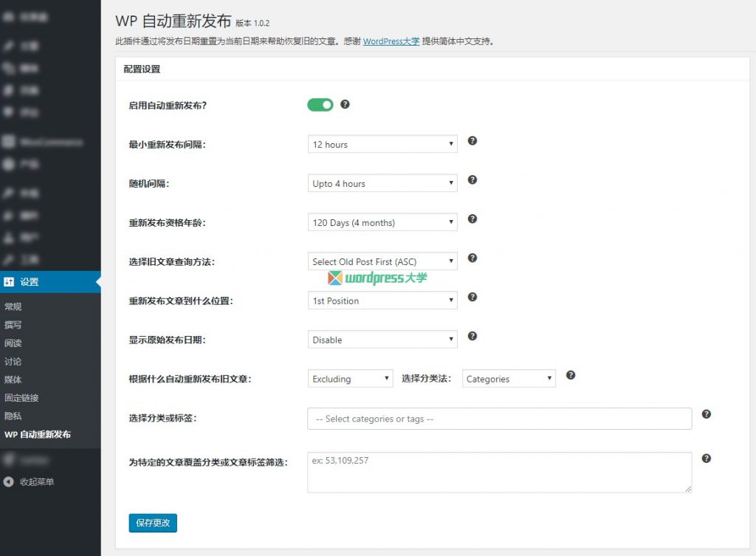
Task: Select 阅读 in settings submenu
Action: [x=13, y=343]
